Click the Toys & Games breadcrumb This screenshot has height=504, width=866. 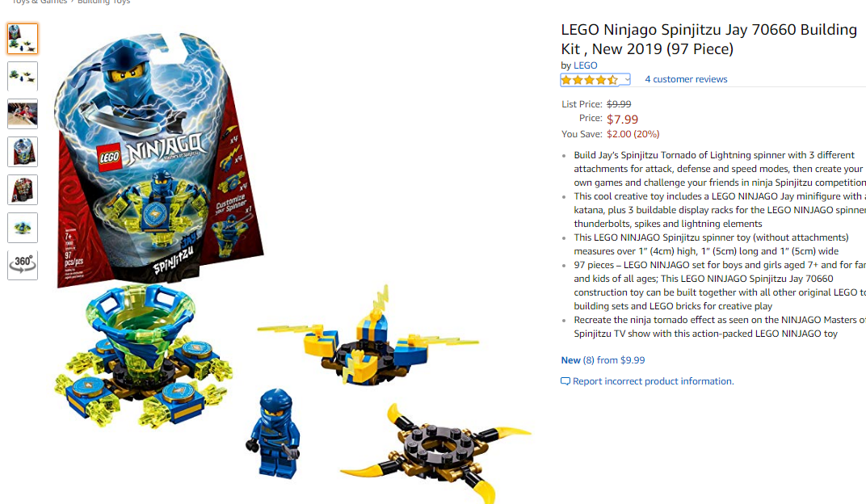[x=40, y=2]
